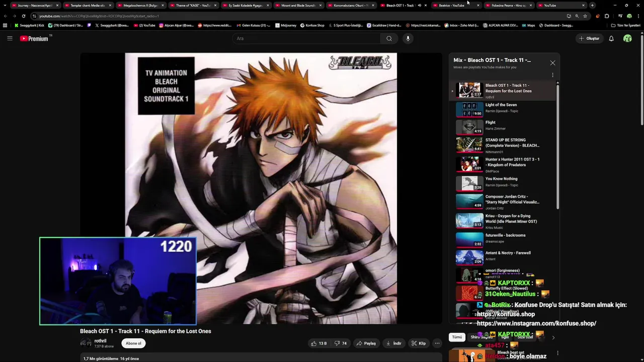Bookmark this page with star icon

tap(585, 16)
